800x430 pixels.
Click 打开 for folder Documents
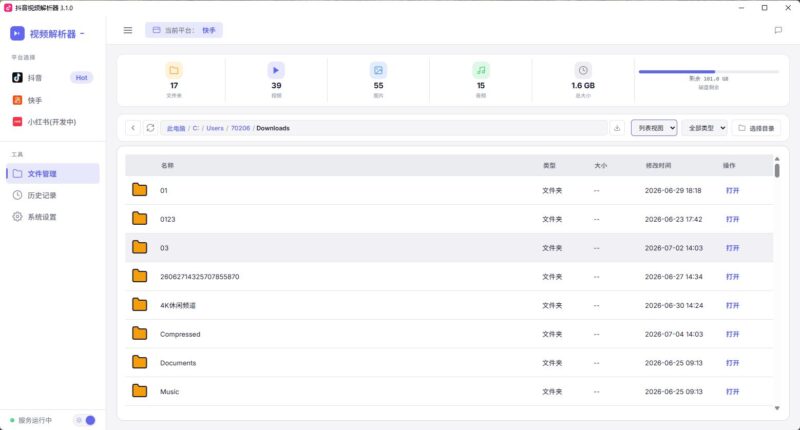coord(733,363)
